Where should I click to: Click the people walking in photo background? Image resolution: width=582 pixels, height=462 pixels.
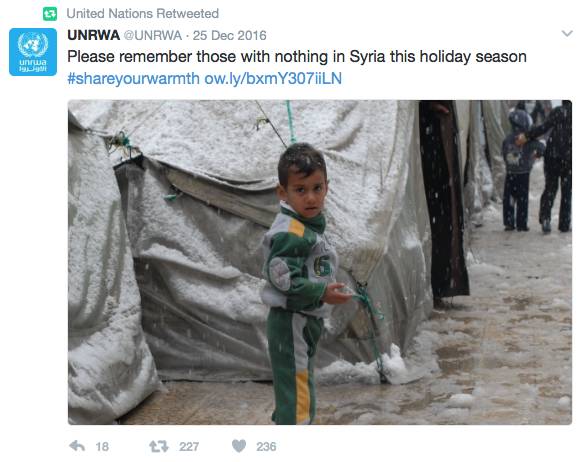[537, 167]
